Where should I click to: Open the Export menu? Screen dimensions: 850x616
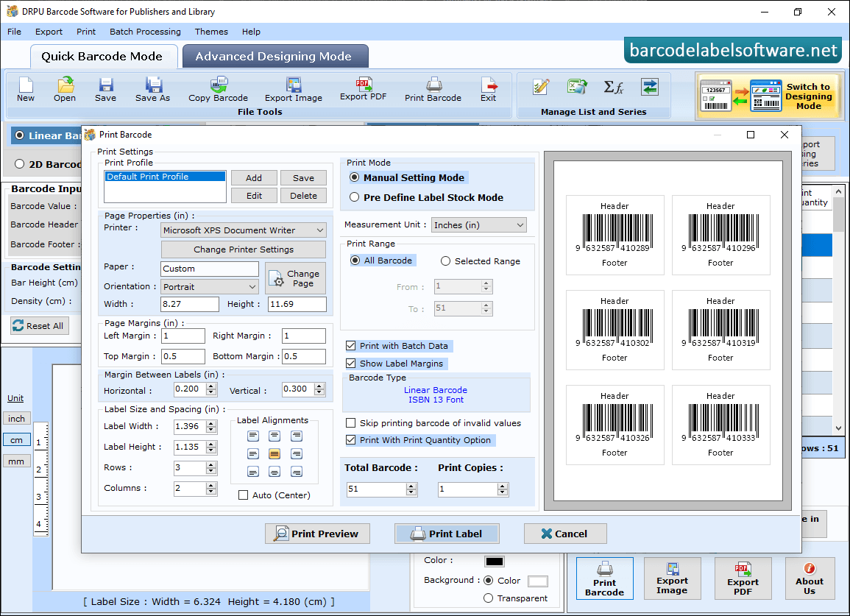click(49, 32)
